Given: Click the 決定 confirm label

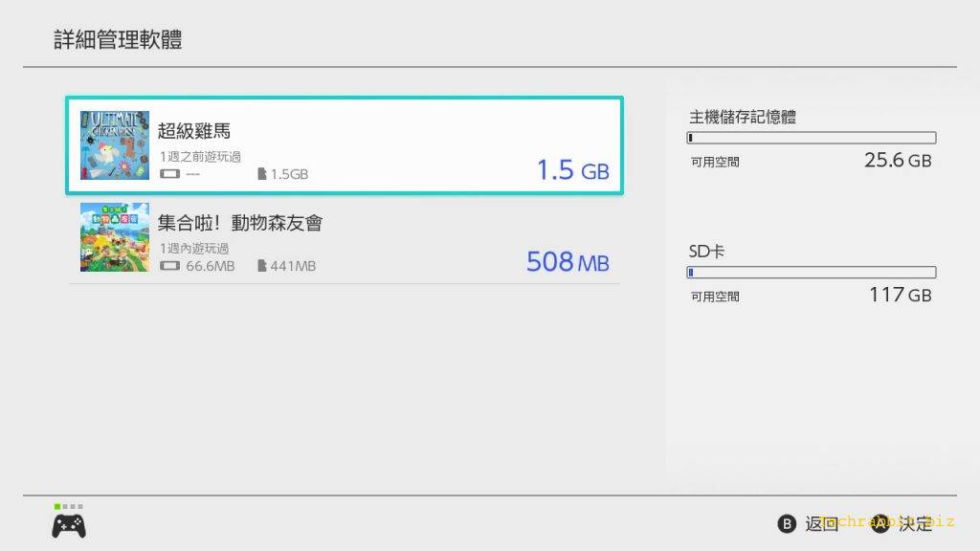Looking at the screenshot, I should (x=914, y=523).
